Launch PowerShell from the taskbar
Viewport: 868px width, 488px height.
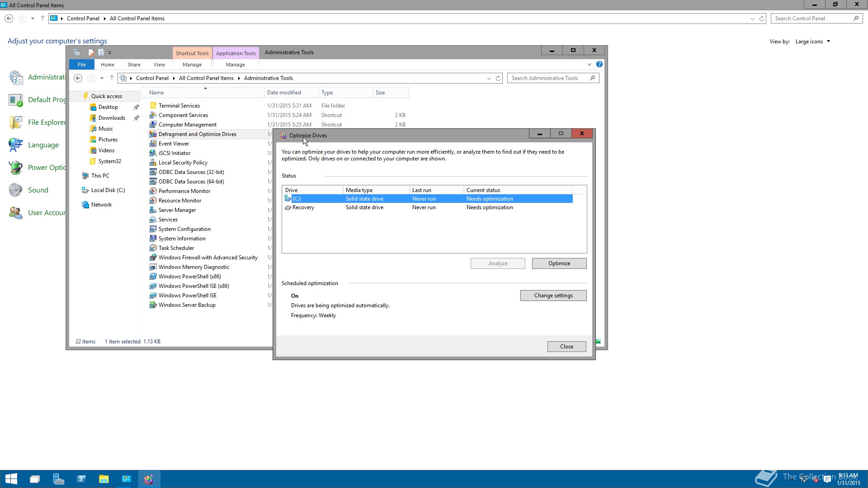tap(81, 479)
